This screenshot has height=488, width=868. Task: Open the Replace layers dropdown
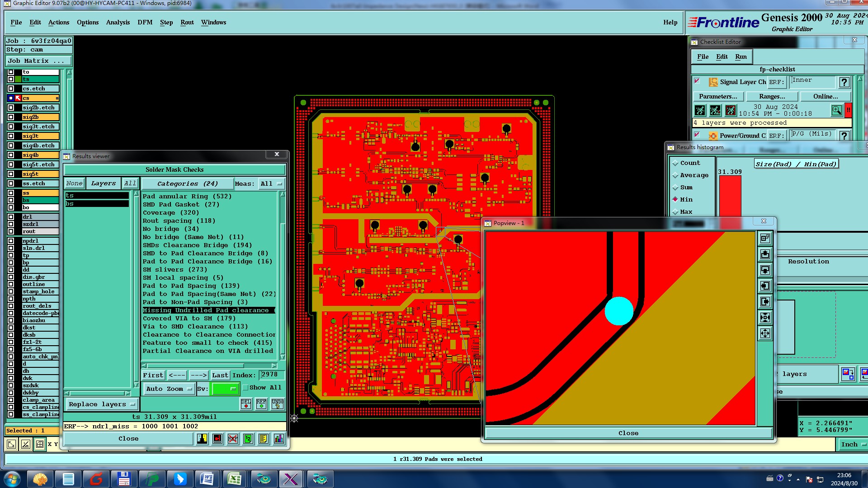coord(101,404)
